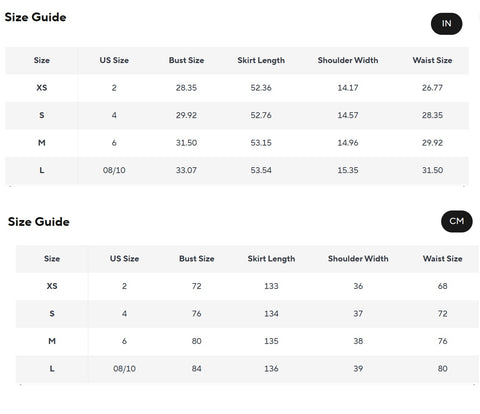
Task: Click the 68 waist size value
Action: [x=442, y=286]
